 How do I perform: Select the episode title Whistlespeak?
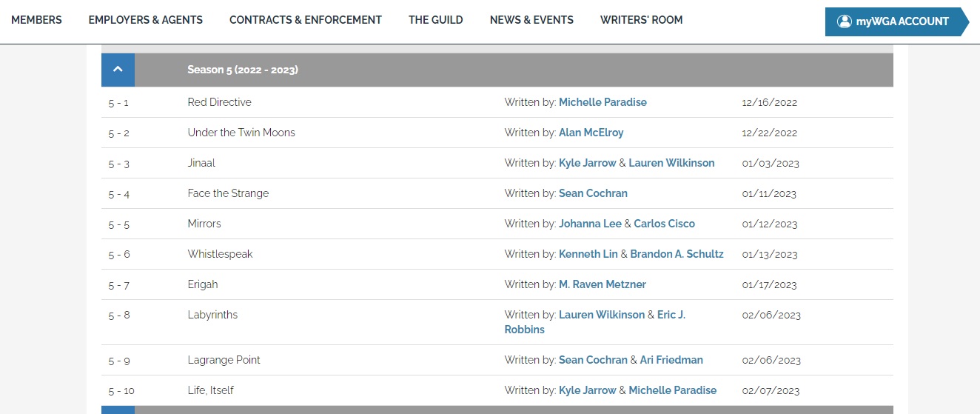220,254
